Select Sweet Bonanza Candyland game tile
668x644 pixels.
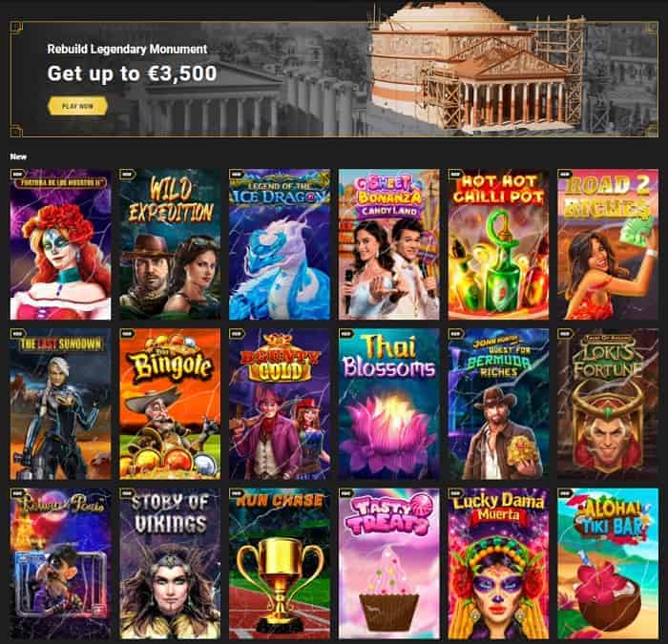(x=389, y=244)
